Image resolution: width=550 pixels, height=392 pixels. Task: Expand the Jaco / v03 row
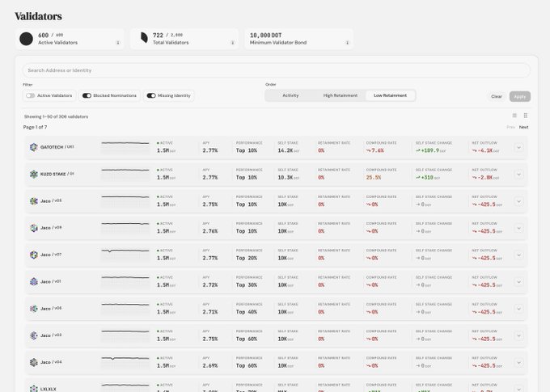coord(518,336)
